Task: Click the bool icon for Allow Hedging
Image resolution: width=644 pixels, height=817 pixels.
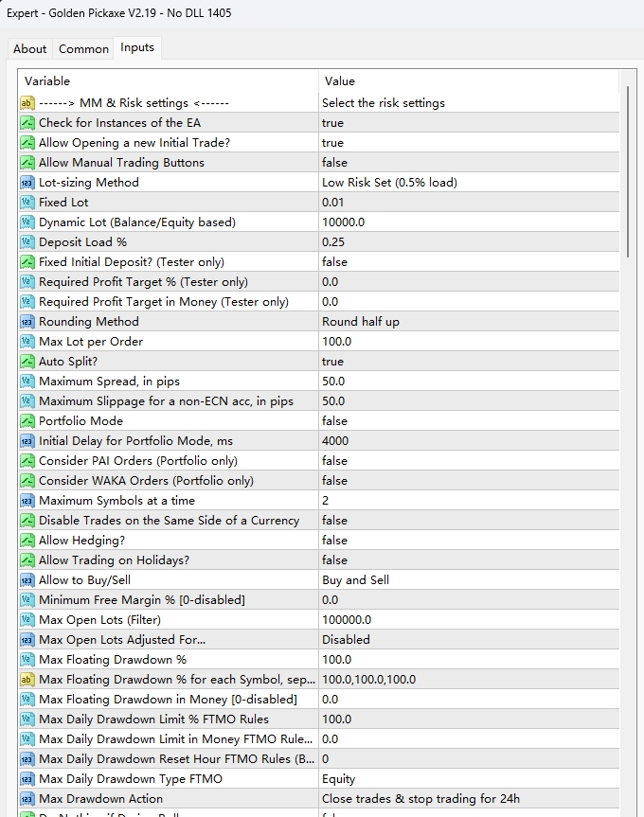Action: click(27, 541)
